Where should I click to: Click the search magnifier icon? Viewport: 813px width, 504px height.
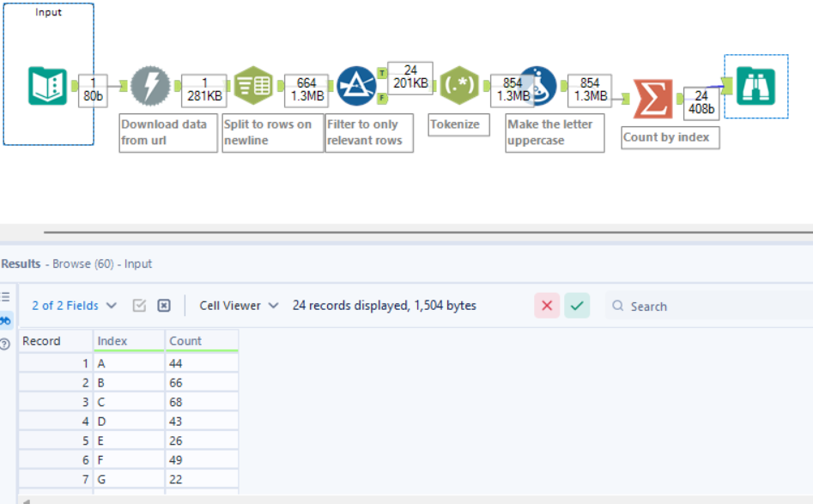(x=617, y=306)
